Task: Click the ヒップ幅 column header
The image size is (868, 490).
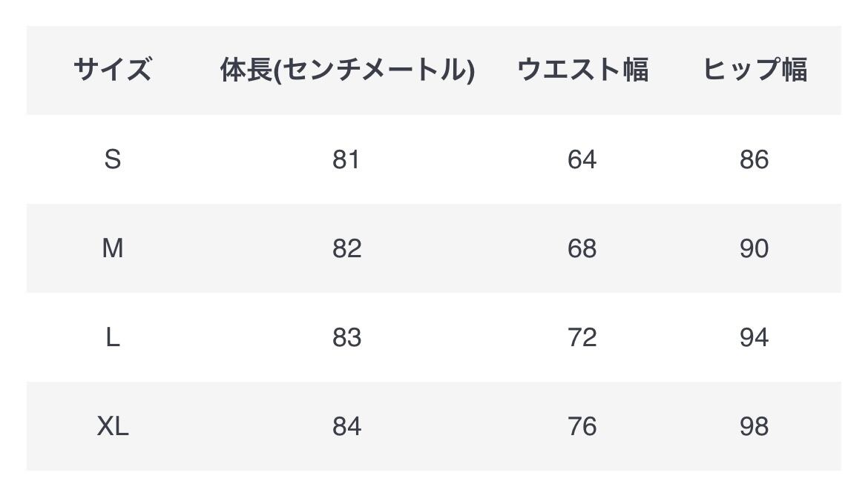Action: coord(754,70)
